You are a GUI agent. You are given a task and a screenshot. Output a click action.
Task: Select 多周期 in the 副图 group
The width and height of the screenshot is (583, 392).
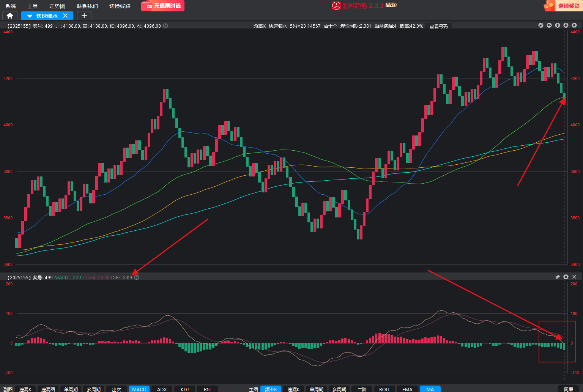[x=94, y=389]
